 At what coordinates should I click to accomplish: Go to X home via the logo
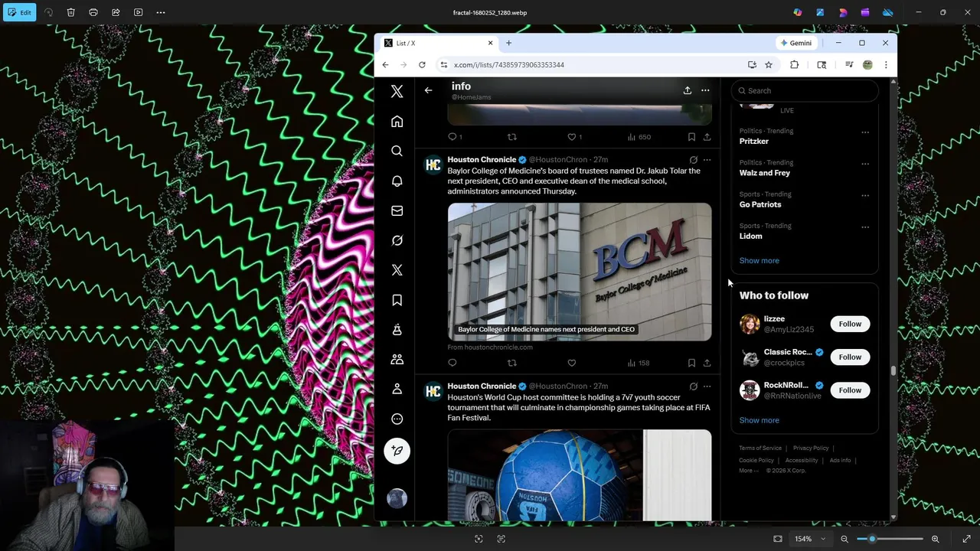[x=397, y=92]
